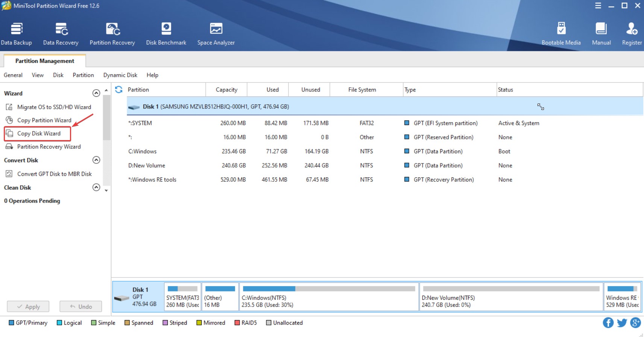Click the MiniTool app logo in the title bar
644x337 pixels.
click(6, 6)
